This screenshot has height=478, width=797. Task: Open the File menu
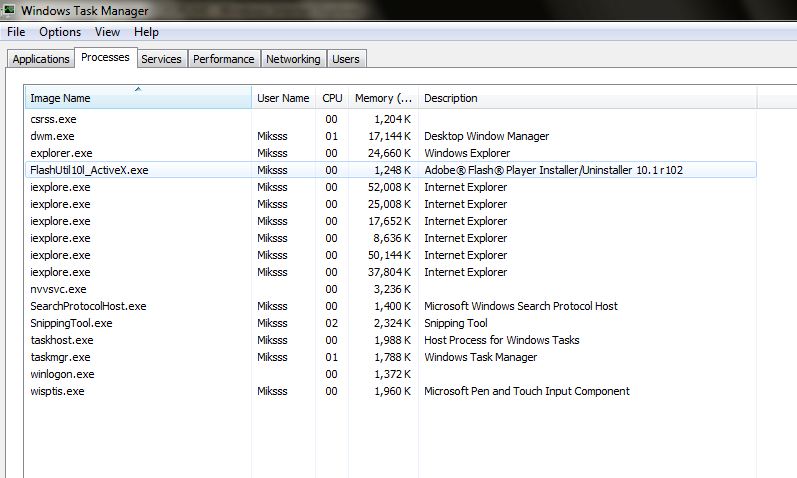[16, 32]
